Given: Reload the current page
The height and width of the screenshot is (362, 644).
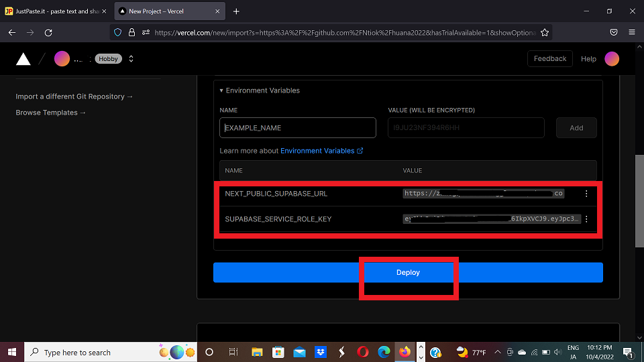Looking at the screenshot, I should tap(48, 32).
